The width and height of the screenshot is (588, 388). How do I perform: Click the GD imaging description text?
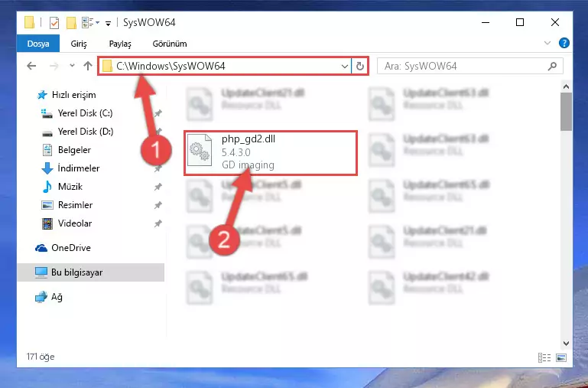[248, 165]
